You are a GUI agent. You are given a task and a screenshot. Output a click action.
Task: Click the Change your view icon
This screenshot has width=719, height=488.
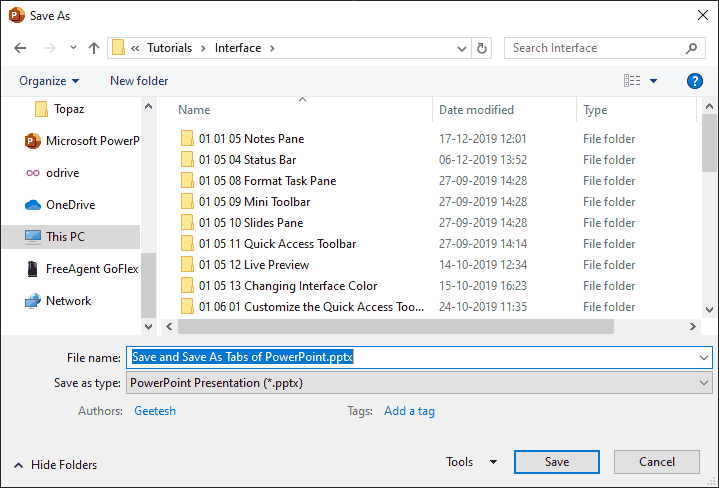pyautogui.click(x=632, y=81)
